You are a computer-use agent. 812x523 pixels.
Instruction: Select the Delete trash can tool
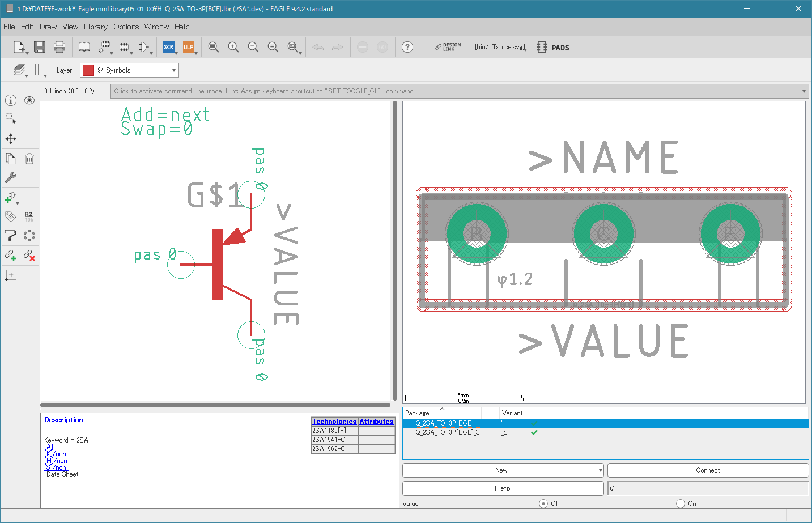[x=29, y=159]
